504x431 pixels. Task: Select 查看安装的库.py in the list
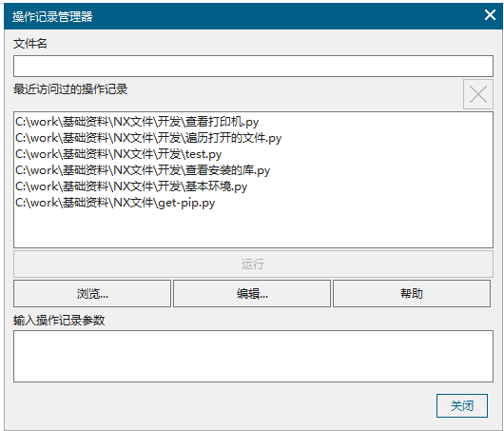click(143, 170)
